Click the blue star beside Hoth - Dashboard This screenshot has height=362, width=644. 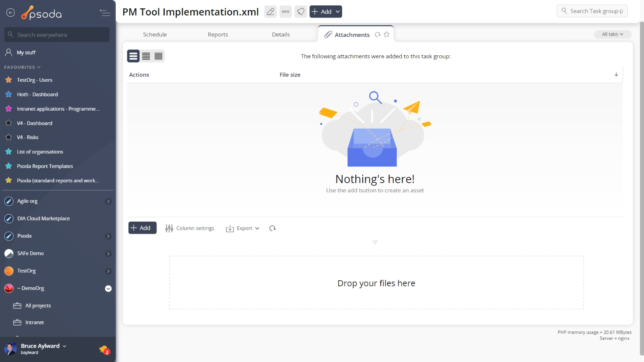(8, 94)
